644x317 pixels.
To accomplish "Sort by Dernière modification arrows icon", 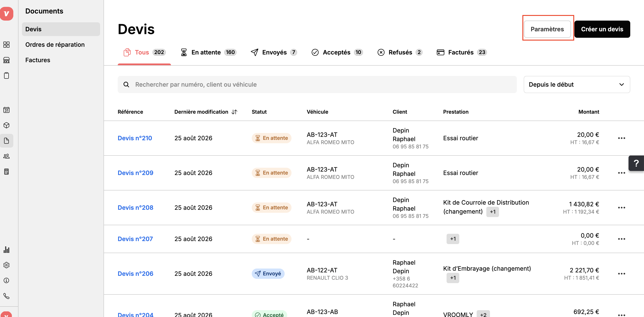I will [x=234, y=112].
